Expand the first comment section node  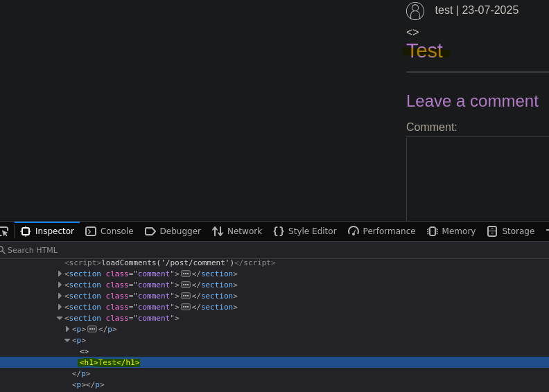pyautogui.click(x=60, y=274)
